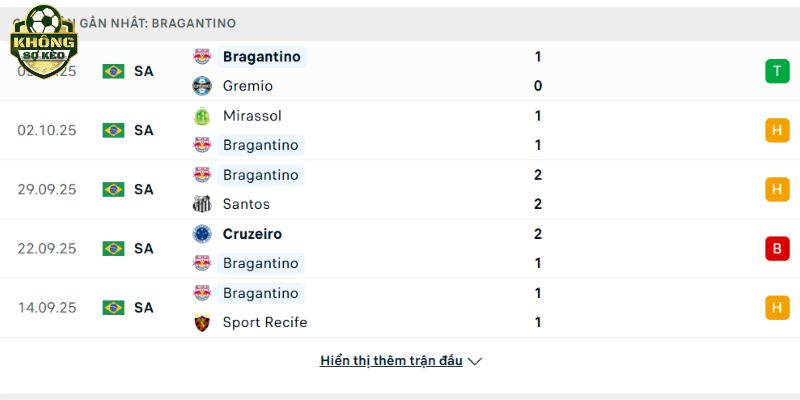Click the Brazil flag beside 02.10.25 match
Screen dimensions: 800x400
point(113,130)
